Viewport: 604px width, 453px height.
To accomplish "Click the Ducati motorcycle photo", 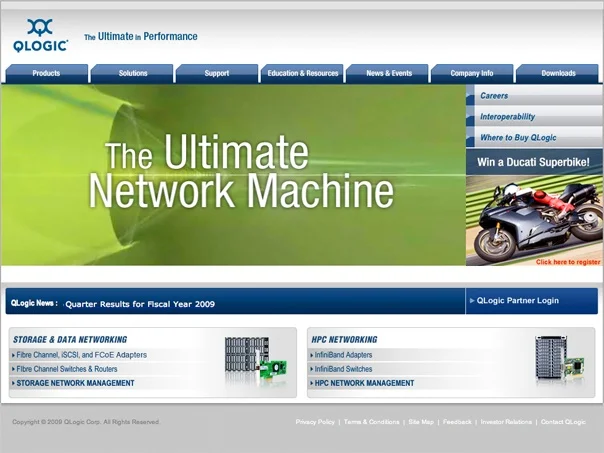I will tap(534, 220).
